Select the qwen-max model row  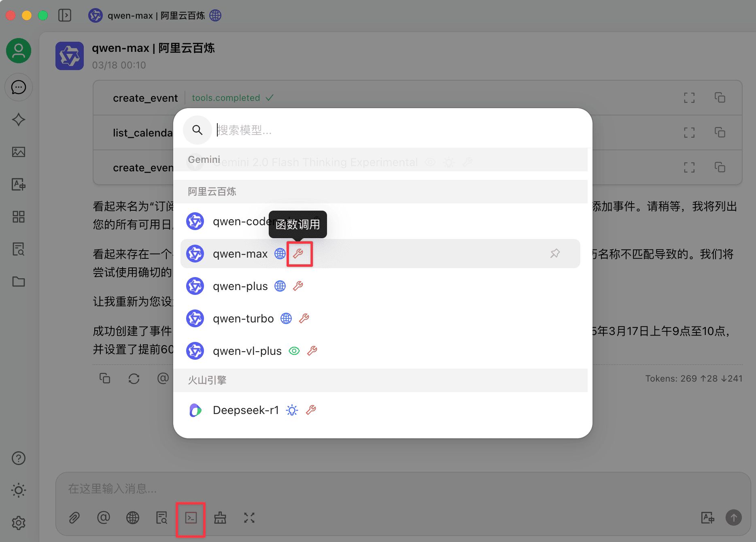380,254
